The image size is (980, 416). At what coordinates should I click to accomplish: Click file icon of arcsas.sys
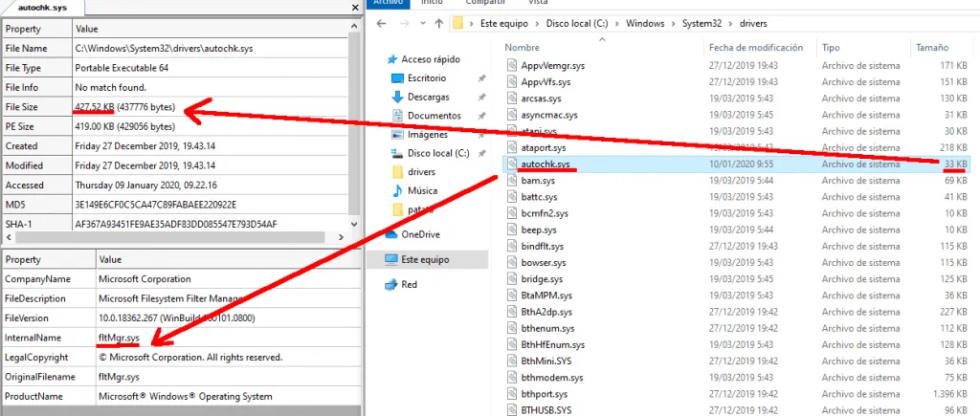coord(511,99)
